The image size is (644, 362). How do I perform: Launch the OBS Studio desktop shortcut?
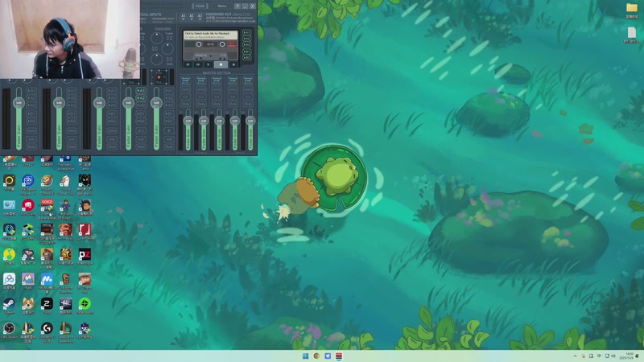click(x=9, y=329)
